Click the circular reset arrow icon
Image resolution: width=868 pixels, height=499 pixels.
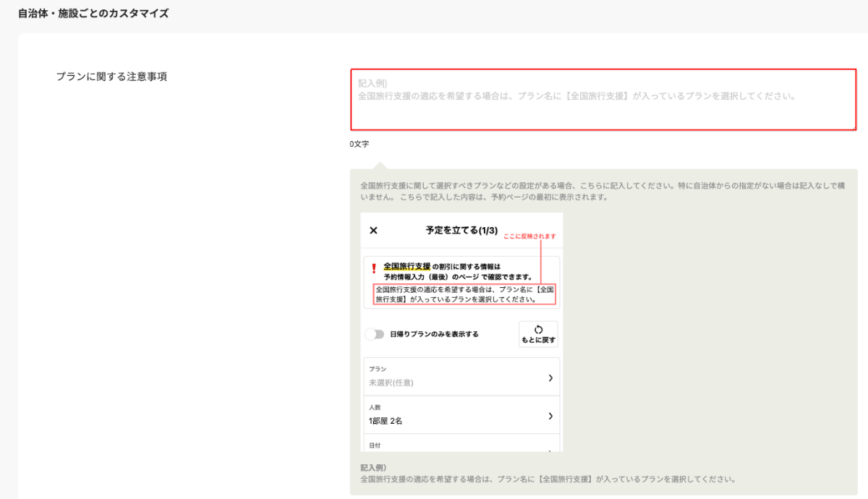point(538,329)
